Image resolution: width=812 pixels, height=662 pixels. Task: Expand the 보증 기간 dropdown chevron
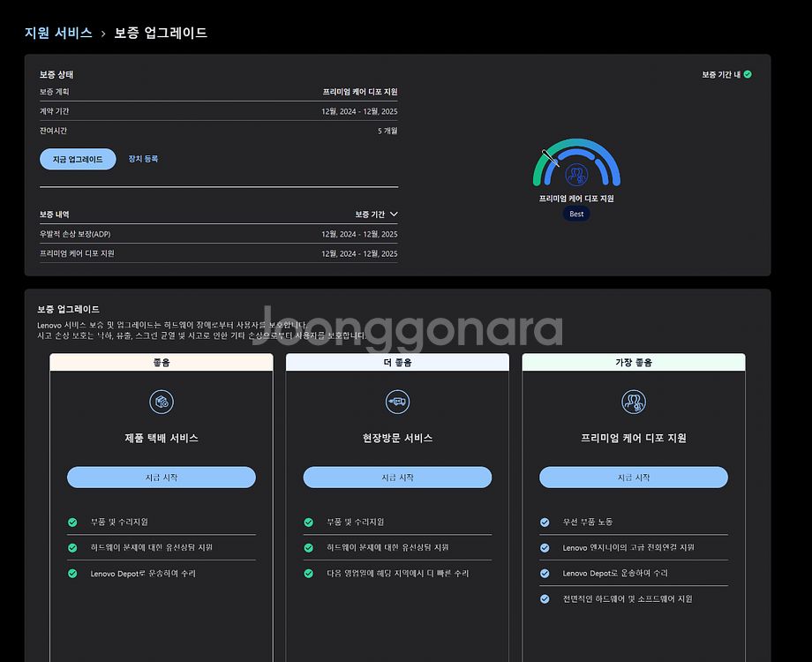(x=394, y=214)
